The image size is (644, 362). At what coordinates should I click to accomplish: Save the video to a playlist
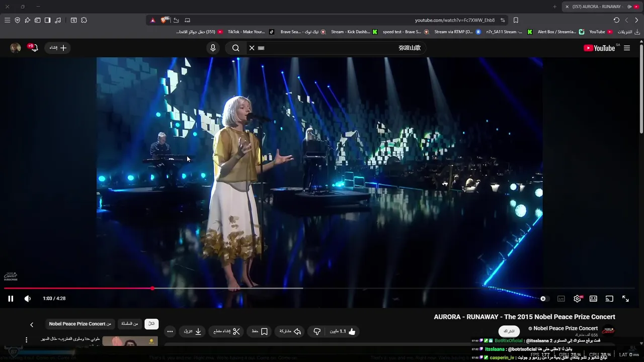(260, 331)
